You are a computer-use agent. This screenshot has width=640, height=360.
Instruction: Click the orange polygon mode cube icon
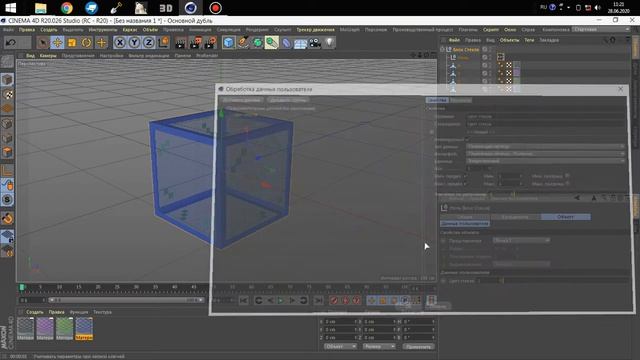7,153
